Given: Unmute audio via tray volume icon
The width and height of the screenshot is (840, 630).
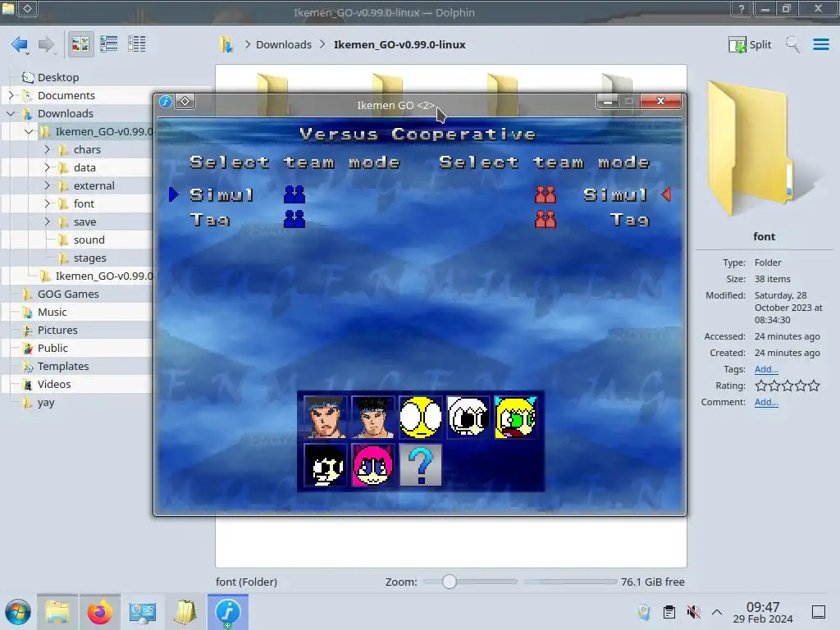Looking at the screenshot, I should click(x=693, y=612).
